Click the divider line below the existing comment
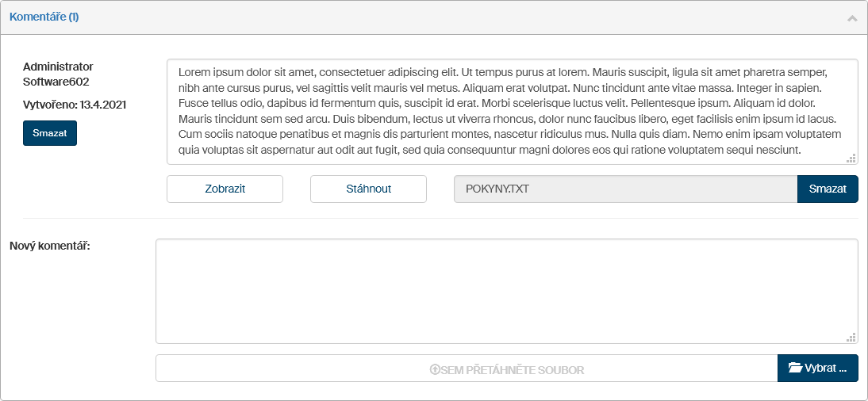This screenshot has height=401, width=868. tap(440, 218)
